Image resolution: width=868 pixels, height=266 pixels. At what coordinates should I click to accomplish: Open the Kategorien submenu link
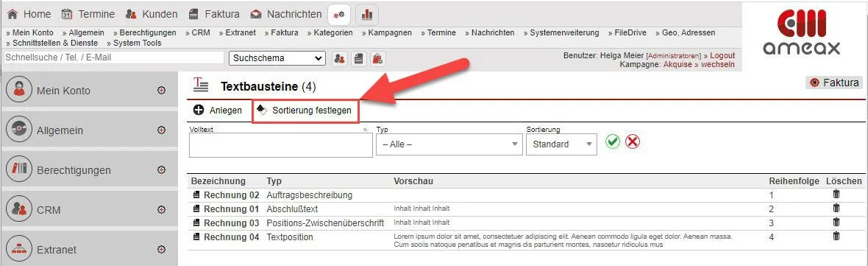(x=330, y=32)
